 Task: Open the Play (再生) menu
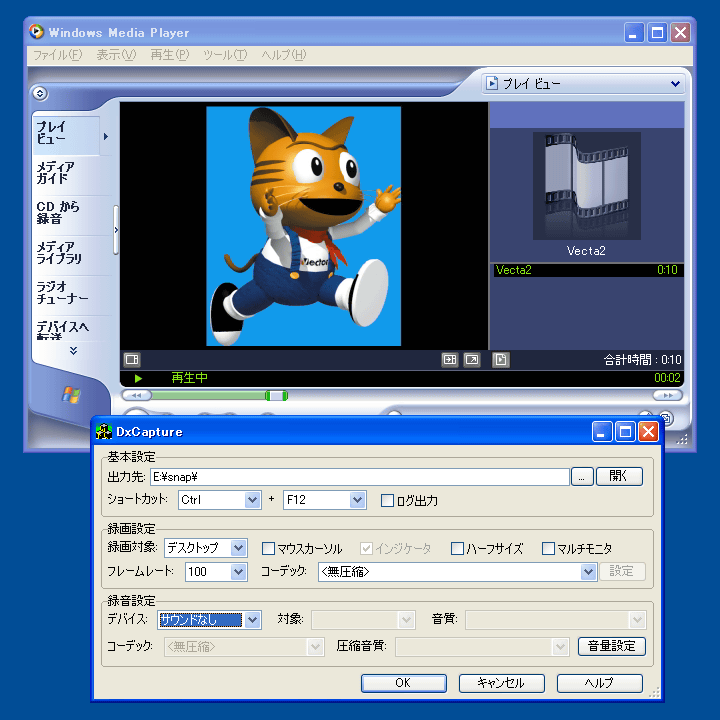coord(169,55)
